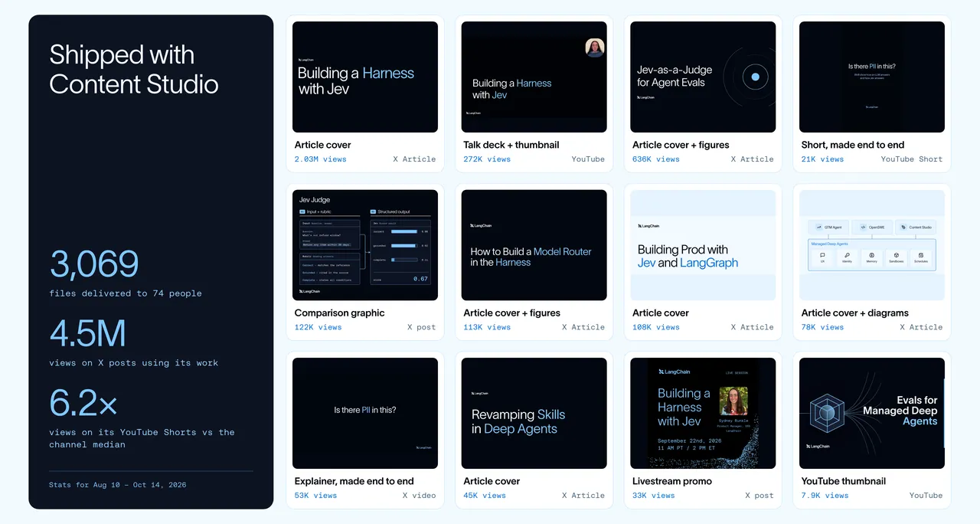Click the Identity key icon in the diagram
This screenshot has height=524, width=980.
[x=847, y=255]
